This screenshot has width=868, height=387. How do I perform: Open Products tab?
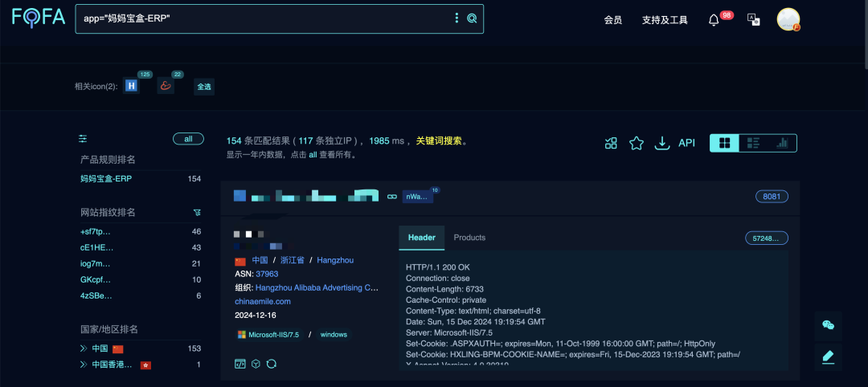pos(469,238)
